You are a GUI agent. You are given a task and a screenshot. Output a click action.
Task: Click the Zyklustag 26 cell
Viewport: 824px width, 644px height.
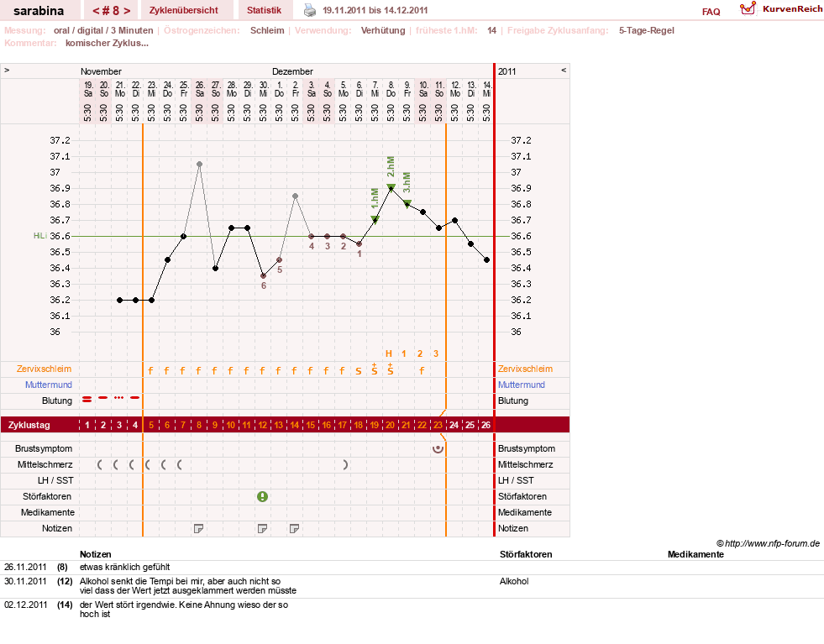point(485,425)
